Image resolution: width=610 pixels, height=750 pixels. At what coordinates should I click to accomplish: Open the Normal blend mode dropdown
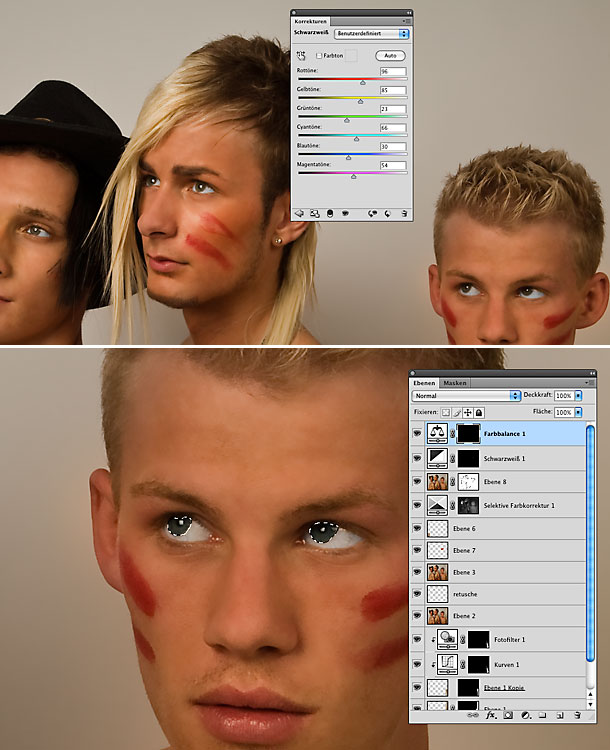coord(466,396)
